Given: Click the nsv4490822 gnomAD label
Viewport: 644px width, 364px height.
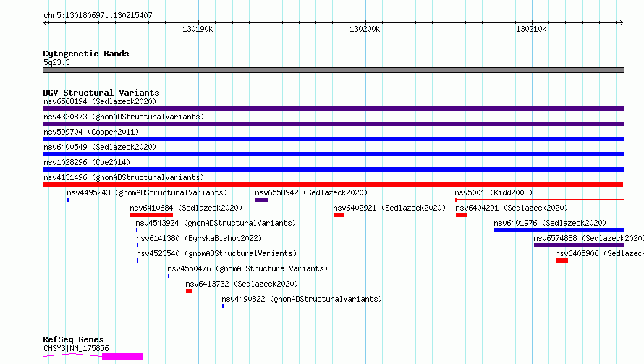Looking at the screenshot, I should (302, 299).
